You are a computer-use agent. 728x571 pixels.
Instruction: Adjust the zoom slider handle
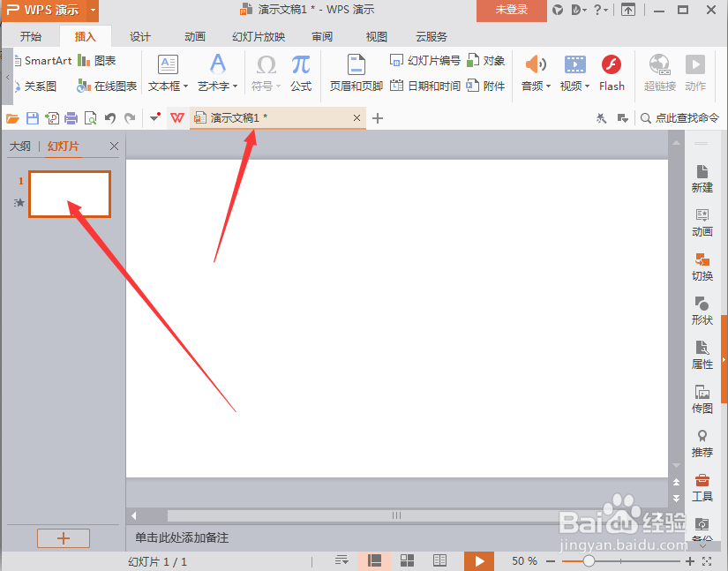pos(589,561)
